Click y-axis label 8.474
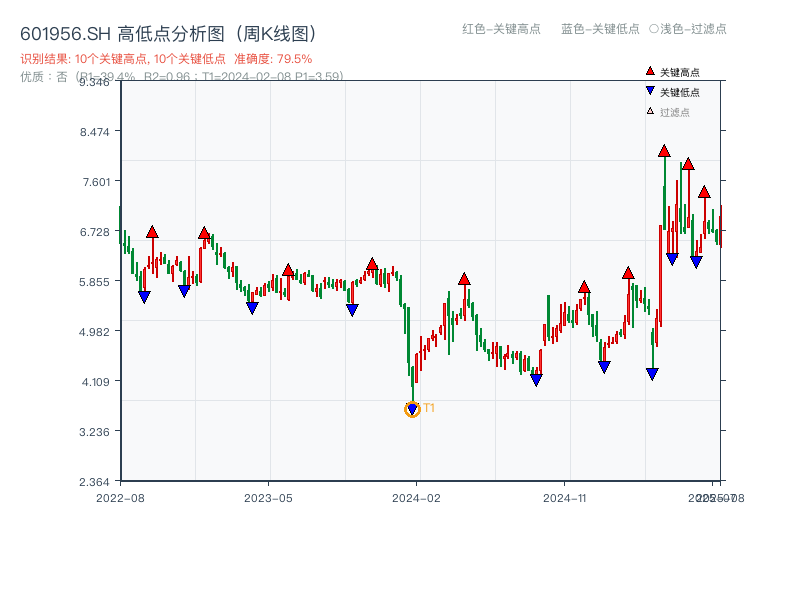Viewport: 800px width, 600px height. pos(94,132)
